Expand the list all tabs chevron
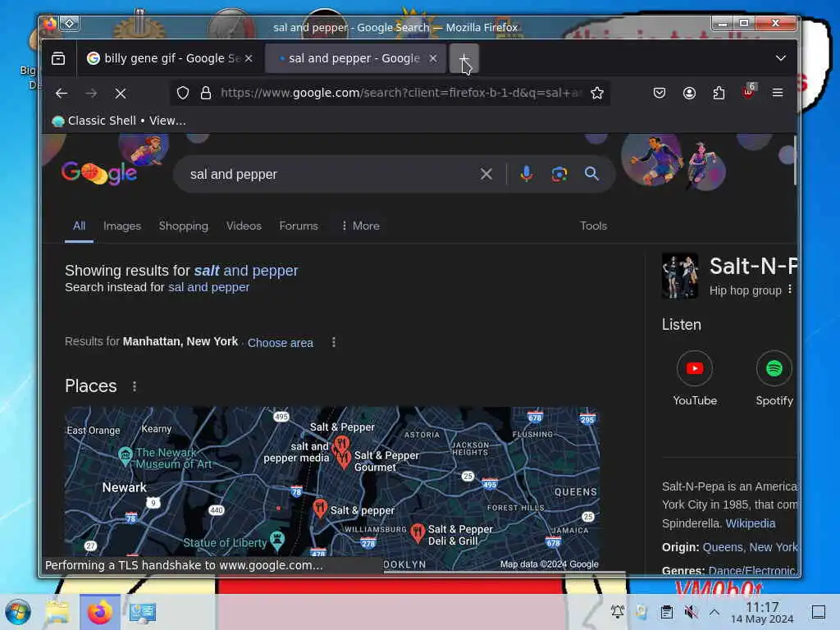 [x=781, y=58]
